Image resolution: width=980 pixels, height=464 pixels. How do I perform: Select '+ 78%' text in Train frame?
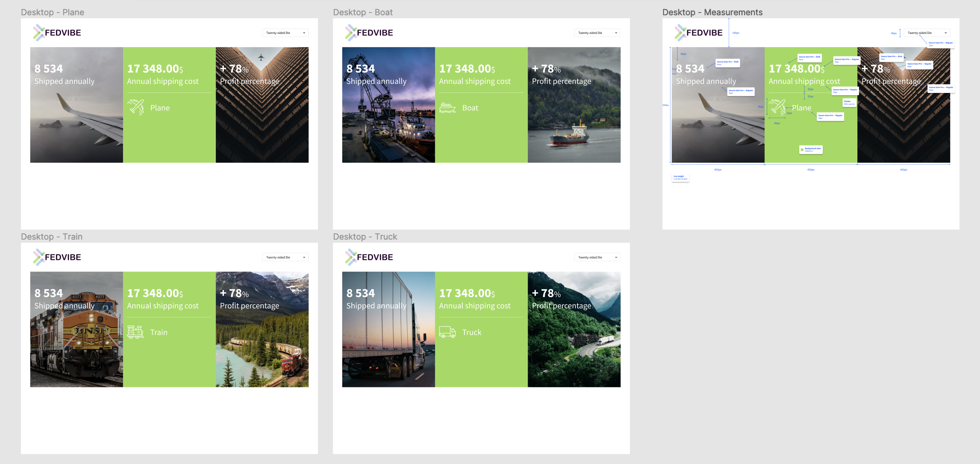(235, 293)
